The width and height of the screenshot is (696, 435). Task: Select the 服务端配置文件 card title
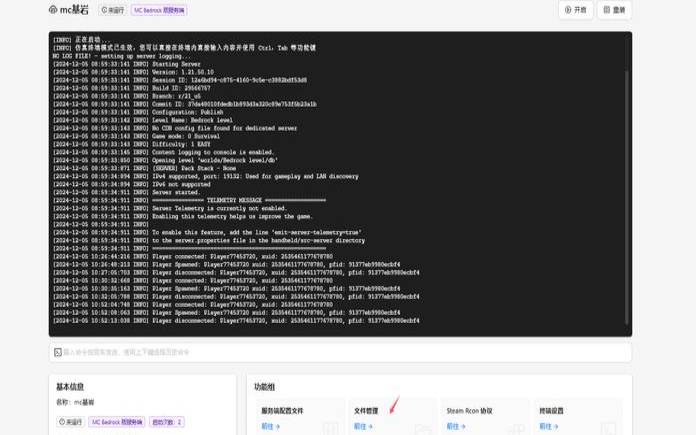coord(282,411)
